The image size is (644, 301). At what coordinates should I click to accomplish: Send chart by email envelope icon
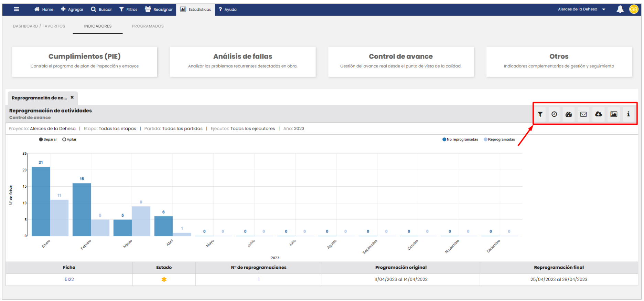click(x=583, y=114)
